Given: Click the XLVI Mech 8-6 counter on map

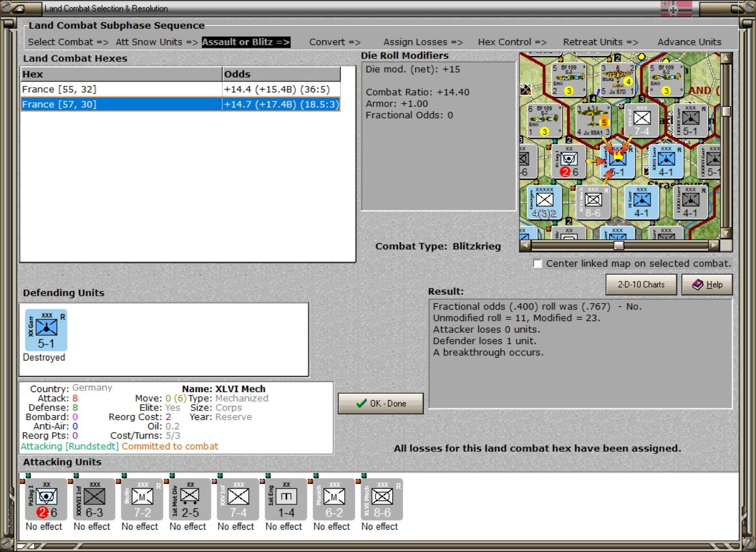Looking at the screenshot, I should 593,203.
